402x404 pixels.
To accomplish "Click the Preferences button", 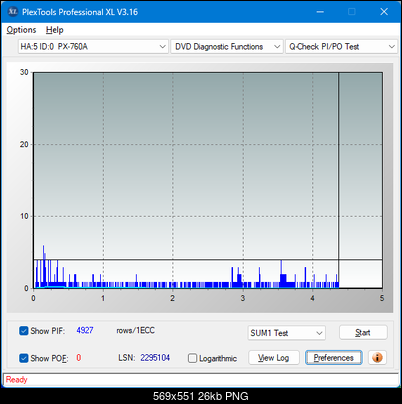I will [333, 358].
